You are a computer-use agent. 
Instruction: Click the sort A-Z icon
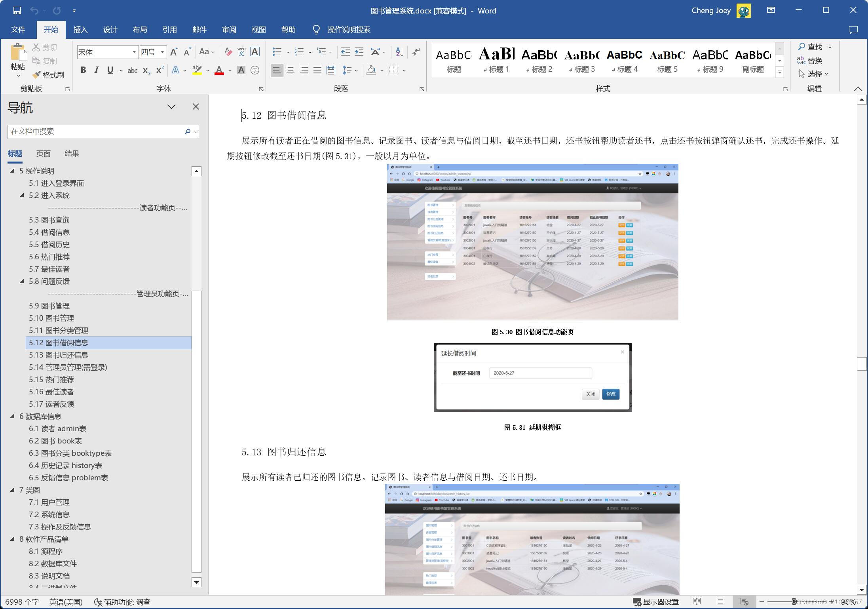pos(399,52)
